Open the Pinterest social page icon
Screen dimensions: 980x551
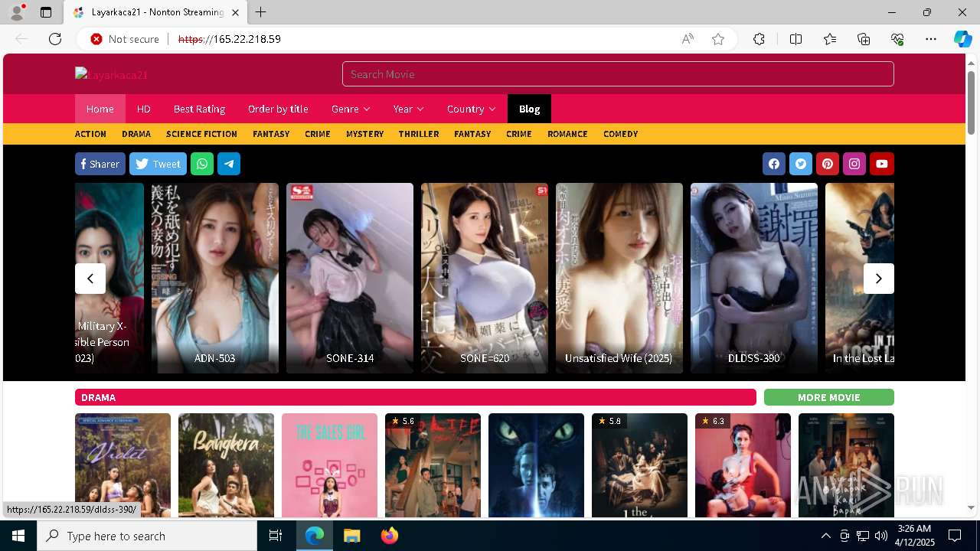click(828, 164)
